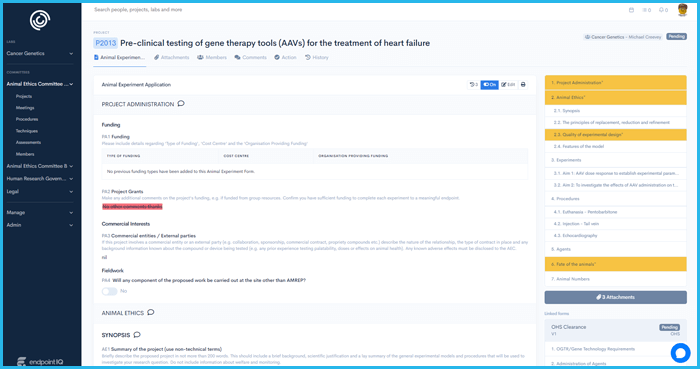Open the History tab

317,58
